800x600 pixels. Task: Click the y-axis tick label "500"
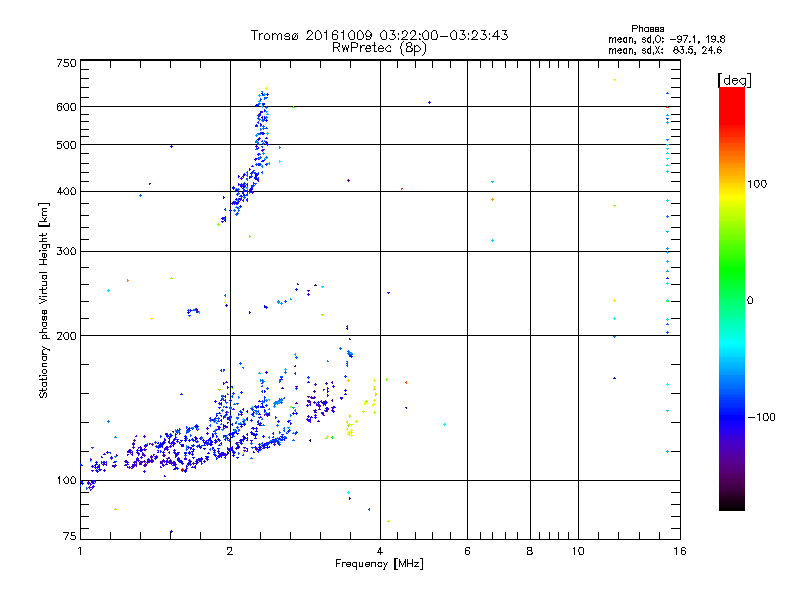pyautogui.click(x=66, y=145)
